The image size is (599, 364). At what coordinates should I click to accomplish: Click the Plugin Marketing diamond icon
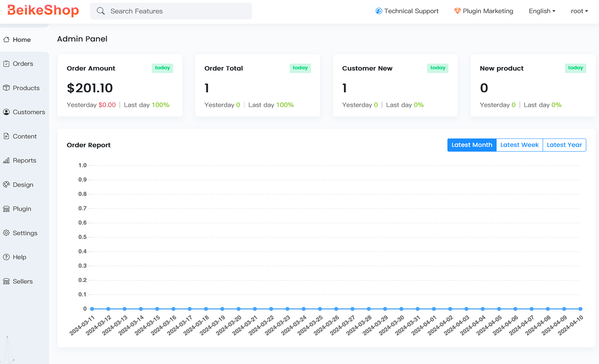click(x=457, y=11)
